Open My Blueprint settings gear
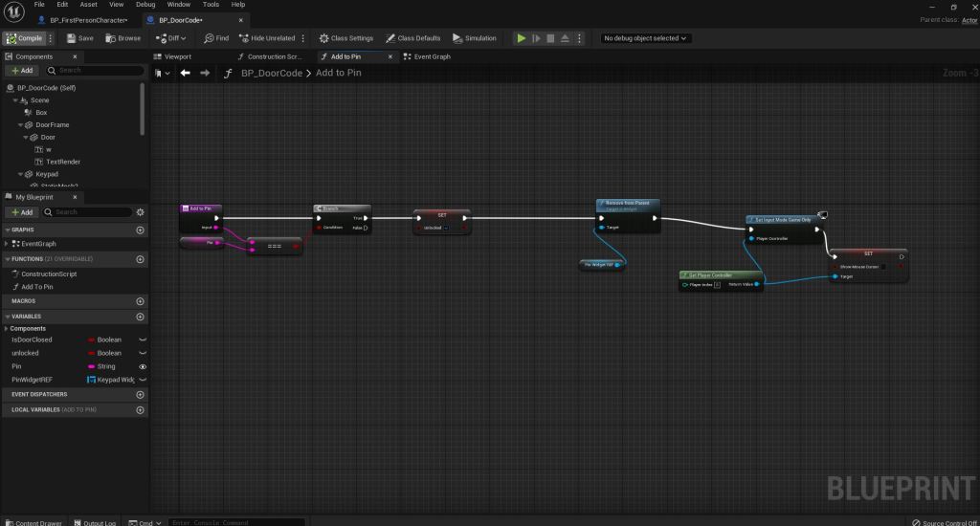This screenshot has width=980, height=526. click(x=141, y=211)
